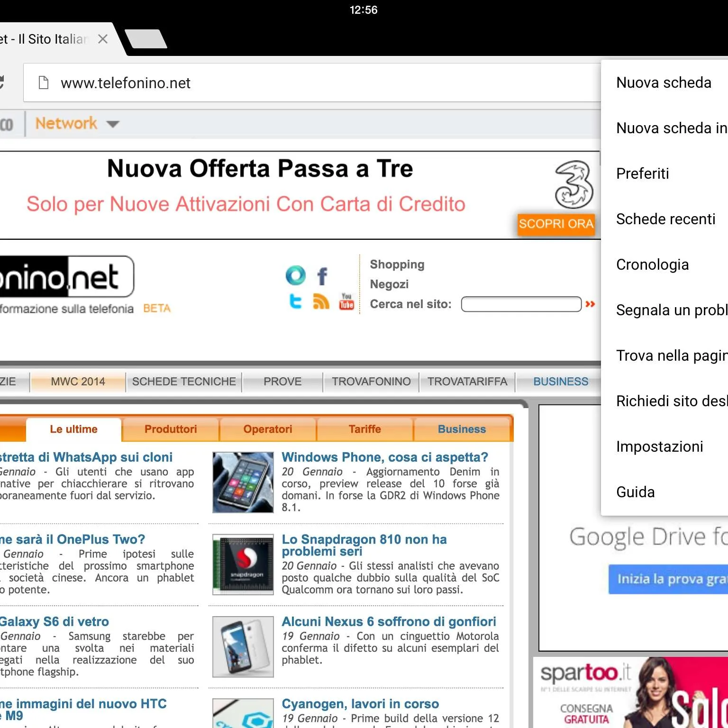Image resolution: width=728 pixels, height=728 pixels.
Task: Submit search with the orange double-arrow
Action: (590, 304)
